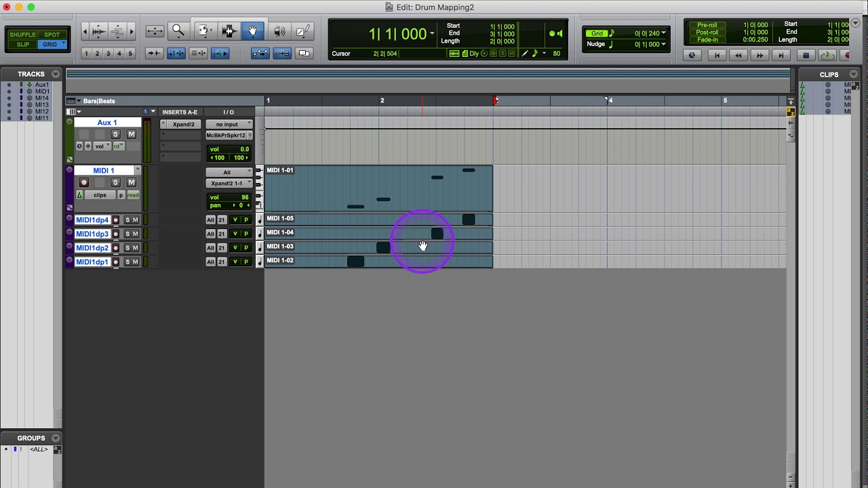Open the Bars|Beats ruler dropdown

point(78,101)
